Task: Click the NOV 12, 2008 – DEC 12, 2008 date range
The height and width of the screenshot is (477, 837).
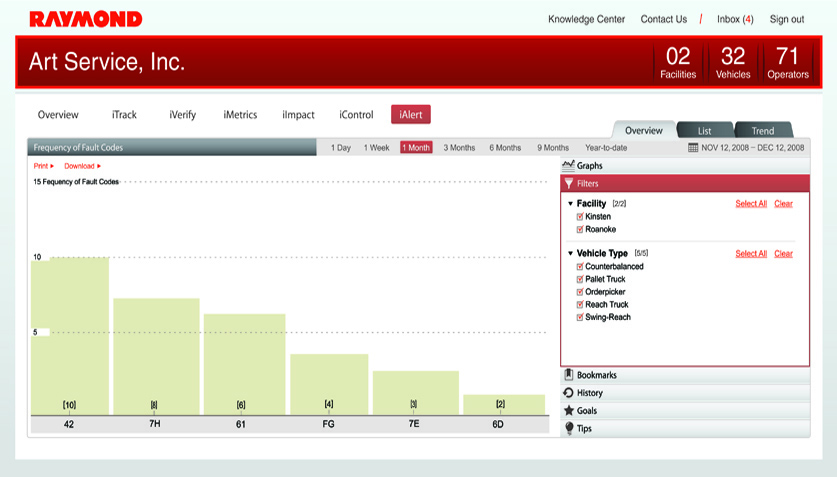Action: [753, 148]
